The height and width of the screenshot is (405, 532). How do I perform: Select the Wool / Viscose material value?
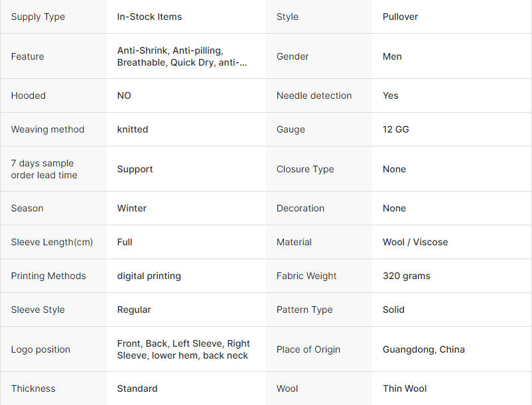tap(415, 242)
